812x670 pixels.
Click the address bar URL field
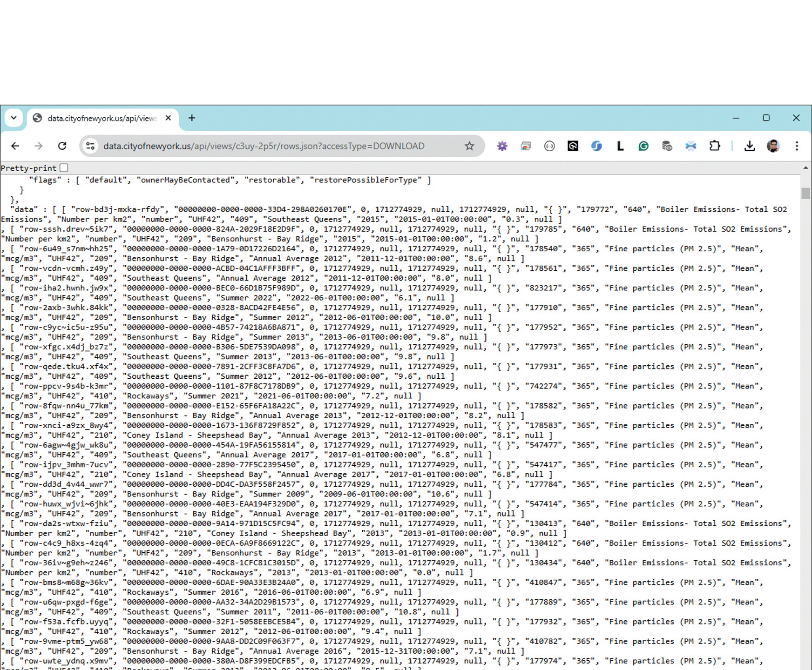click(264, 146)
